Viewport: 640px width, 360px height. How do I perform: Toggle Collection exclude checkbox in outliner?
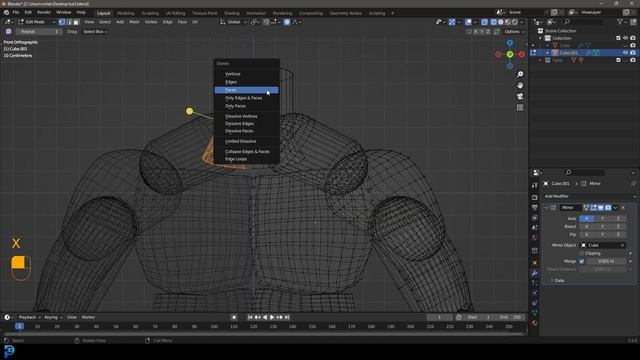click(x=618, y=38)
